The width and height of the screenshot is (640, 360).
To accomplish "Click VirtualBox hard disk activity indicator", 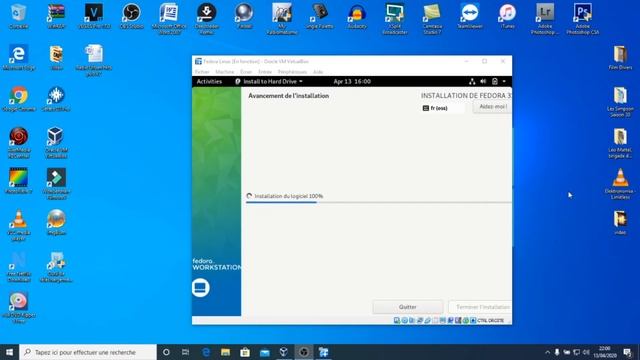I will (397, 320).
